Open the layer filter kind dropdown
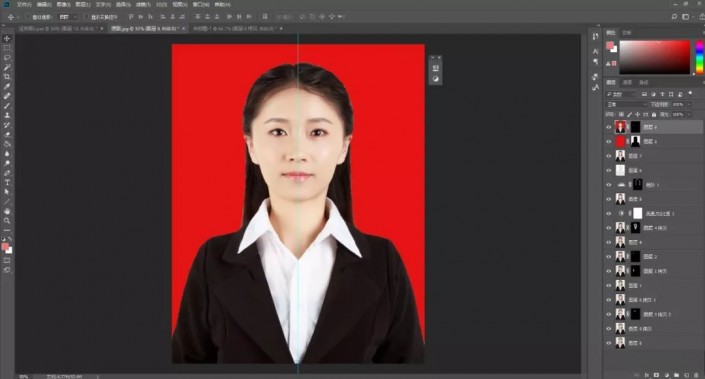 point(621,94)
